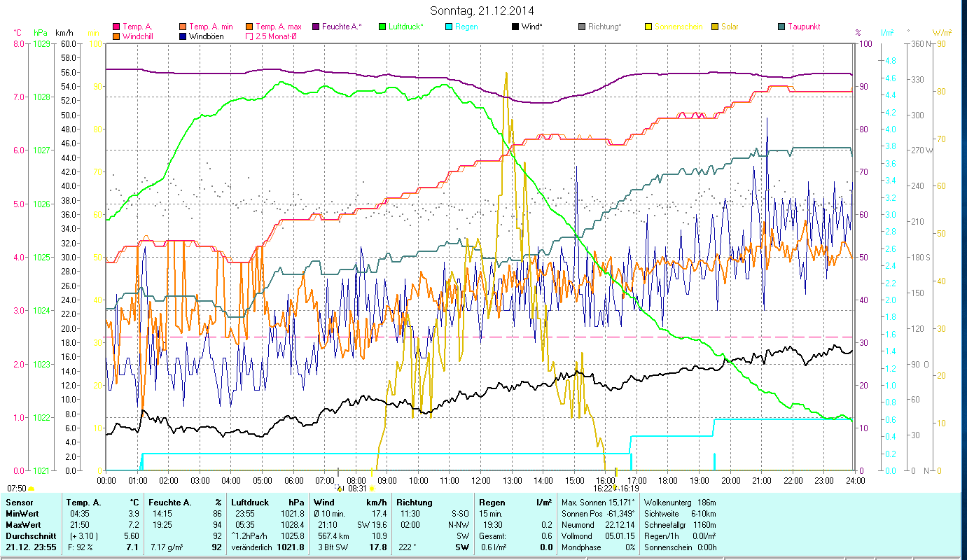This screenshot has height=560, width=967.
Task: Click the 'Sensor' header in stats table
Action: (x=19, y=503)
